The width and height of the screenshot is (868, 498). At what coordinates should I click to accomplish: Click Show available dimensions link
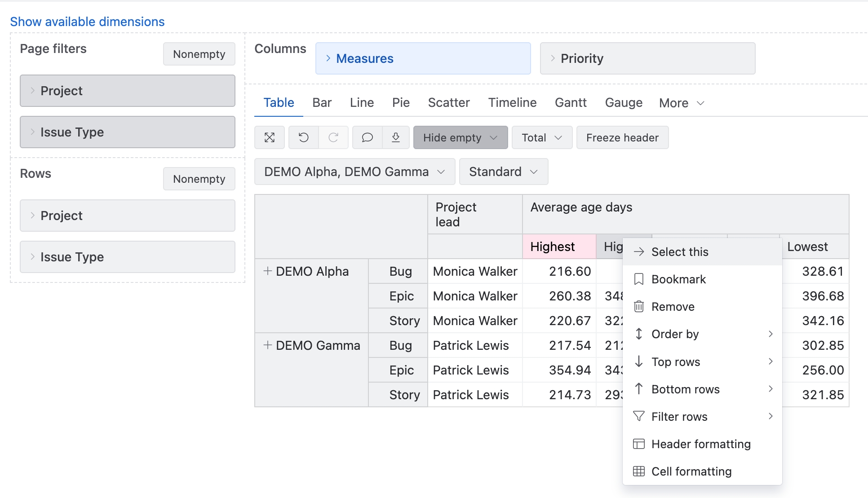[87, 22]
